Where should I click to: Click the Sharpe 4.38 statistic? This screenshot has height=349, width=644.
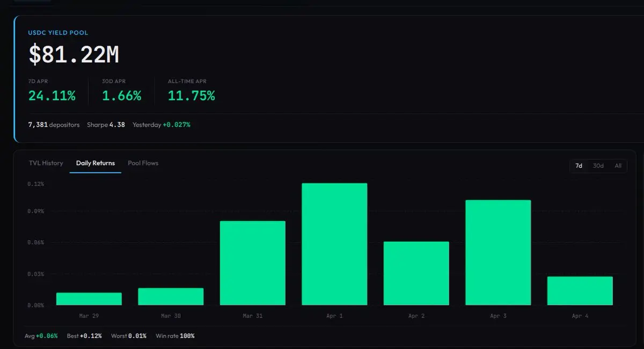[x=106, y=125]
